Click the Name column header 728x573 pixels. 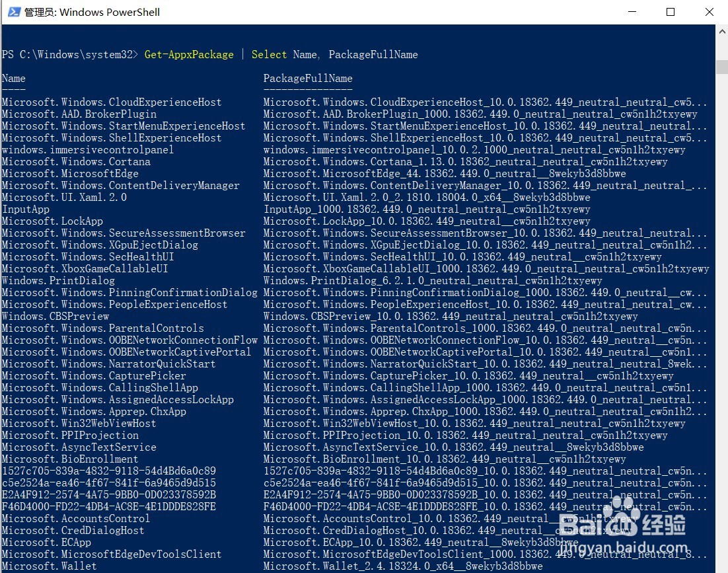click(13, 79)
